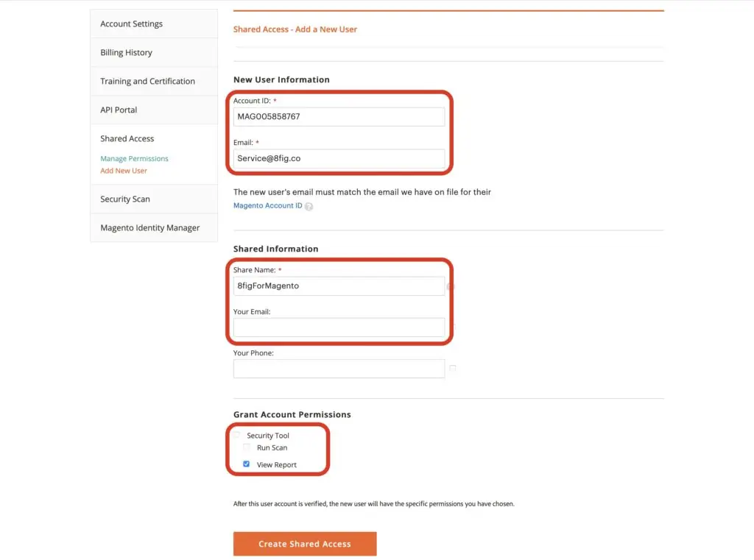Screen dimensions: 754x560
Task: Click the empty Your Email field
Action: (339, 327)
